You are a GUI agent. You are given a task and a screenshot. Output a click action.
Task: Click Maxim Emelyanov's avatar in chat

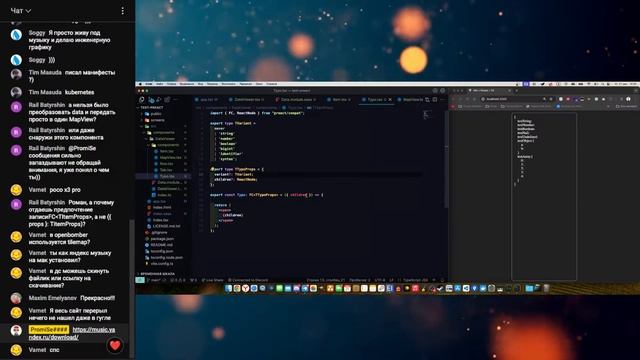point(16,298)
